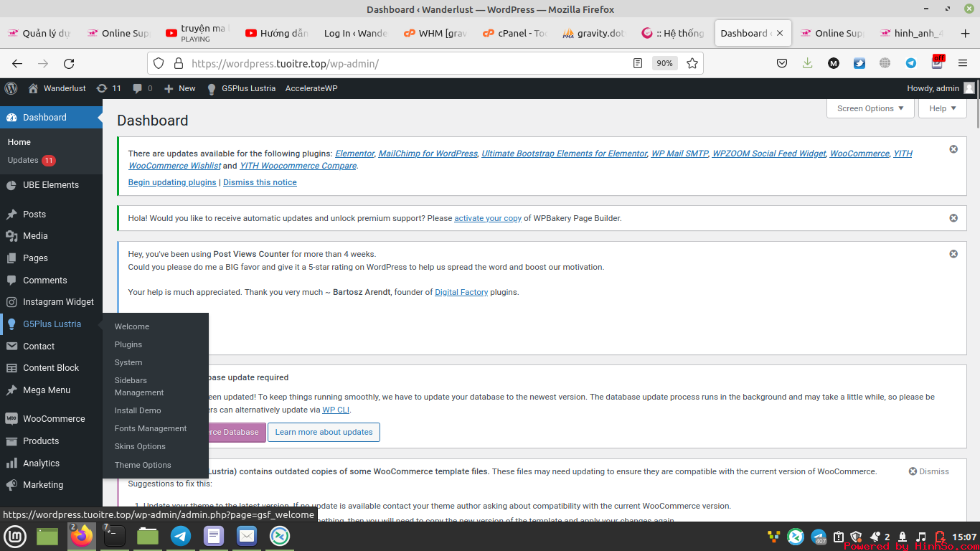980x551 pixels.
Task: Open Contact menu in sidebar
Action: [x=51, y=347]
